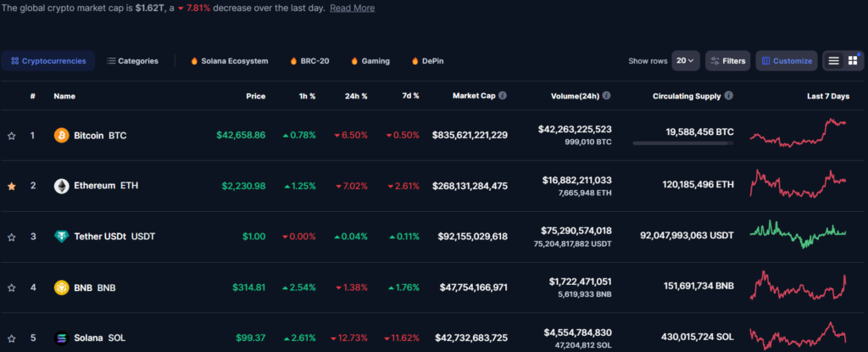
Task: Open the Show rows 20 dropdown
Action: coord(685,61)
